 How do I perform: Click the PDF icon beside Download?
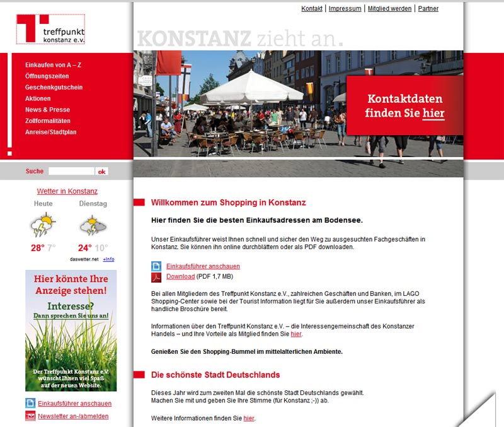tap(156, 277)
